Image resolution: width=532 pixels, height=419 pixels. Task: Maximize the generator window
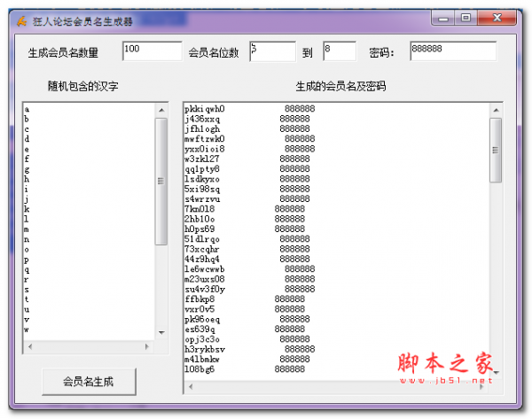[x=465, y=18]
